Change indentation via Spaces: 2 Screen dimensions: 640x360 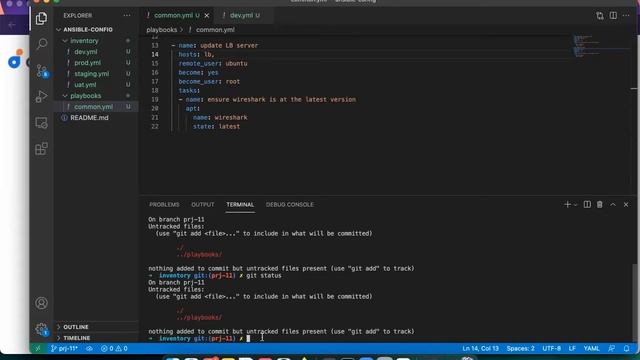pos(520,349)
